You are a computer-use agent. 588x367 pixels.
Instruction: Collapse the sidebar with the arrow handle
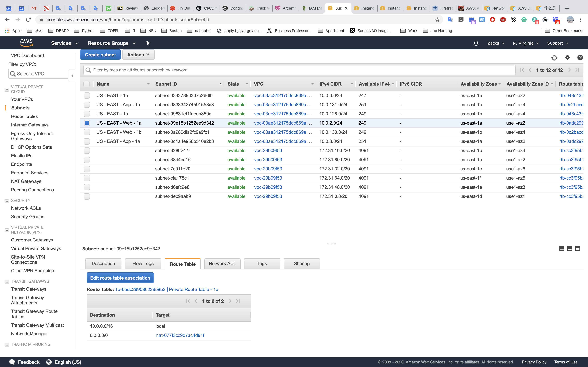coord(72,76)
